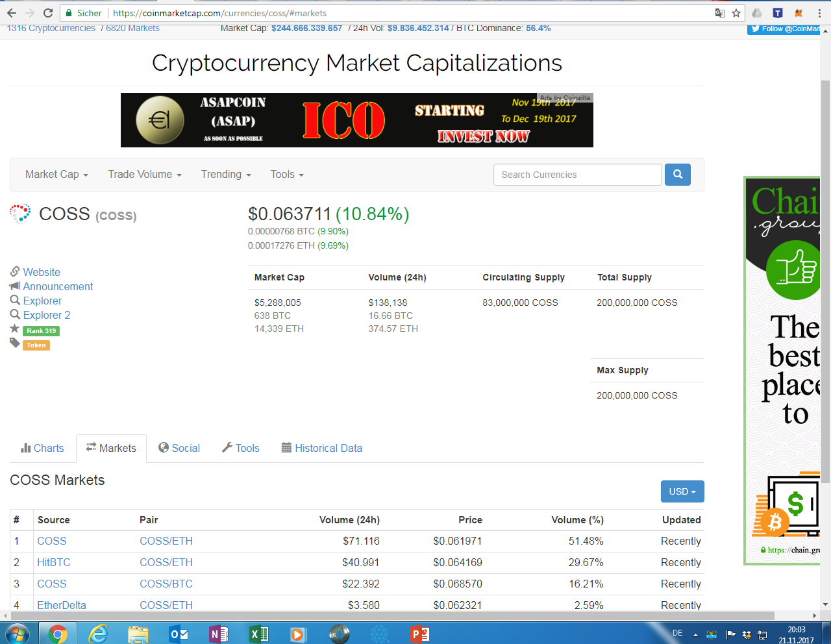Open the Social tab
The image size is (831, 644).
coord(179,448)
